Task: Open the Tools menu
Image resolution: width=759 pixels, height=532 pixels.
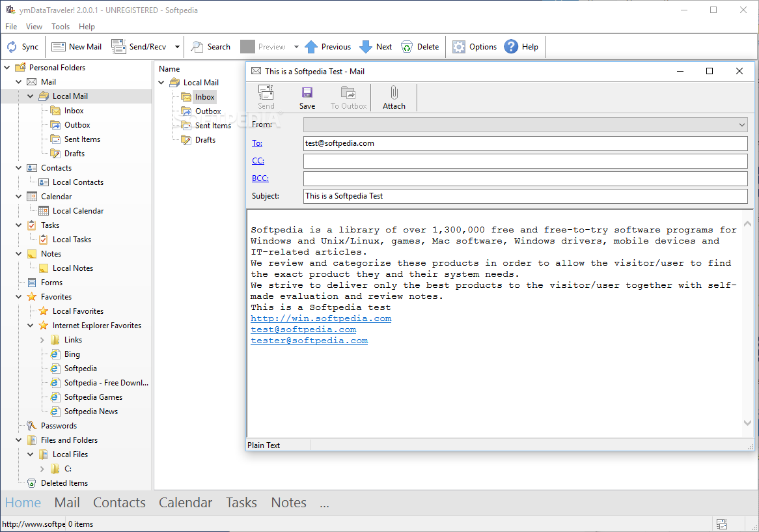Action: pyautogui.click(x=61, y=27)
